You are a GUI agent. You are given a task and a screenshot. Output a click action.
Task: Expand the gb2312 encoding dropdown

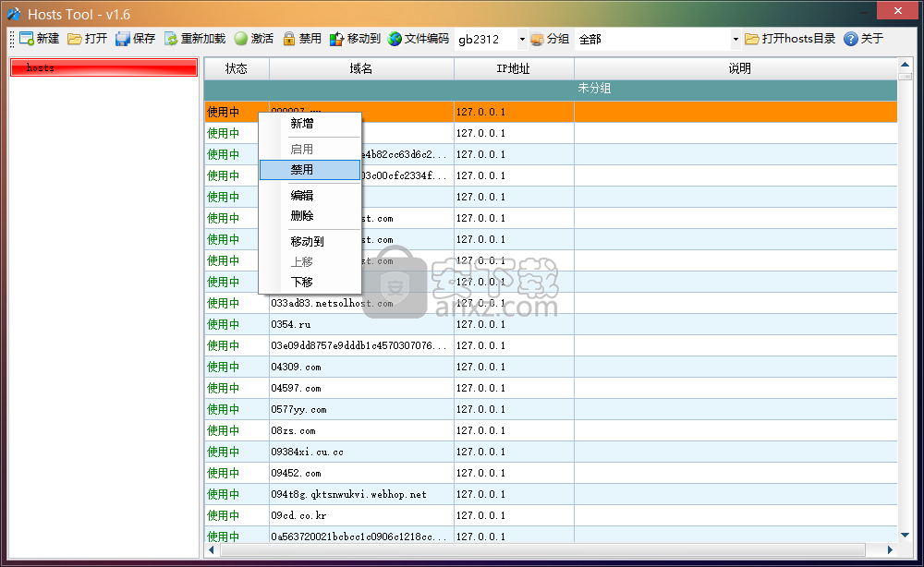[x=522, y=40]
